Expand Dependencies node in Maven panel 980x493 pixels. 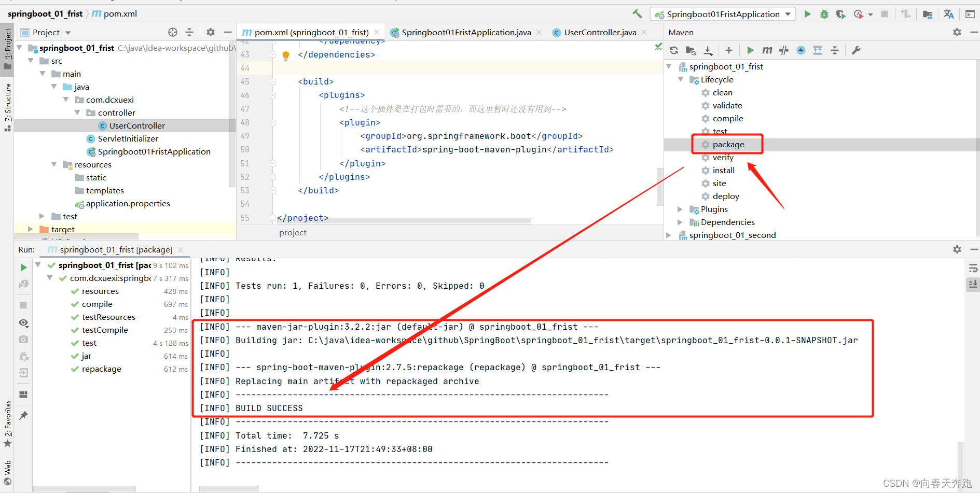coord(680,222)
